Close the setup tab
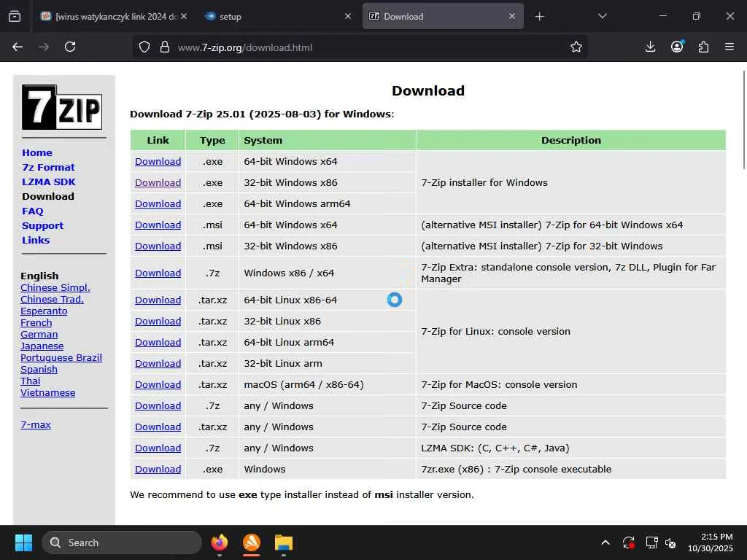This screenshot has height=560, width=747. (348, 16)
